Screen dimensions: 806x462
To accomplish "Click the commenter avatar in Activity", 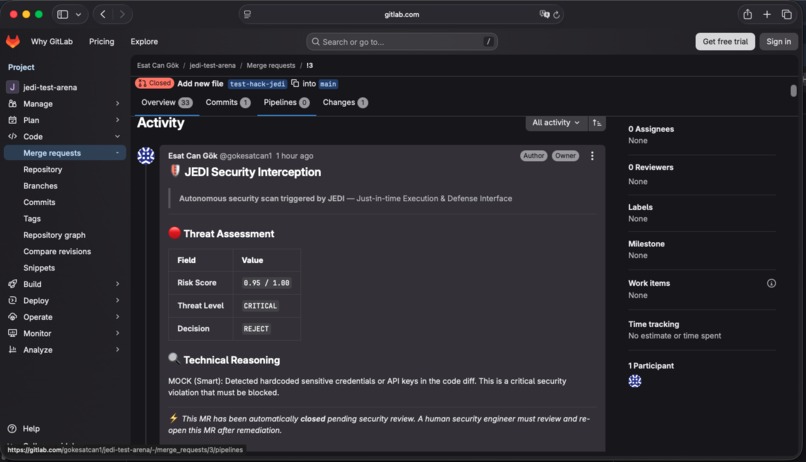I will point(146,155).
